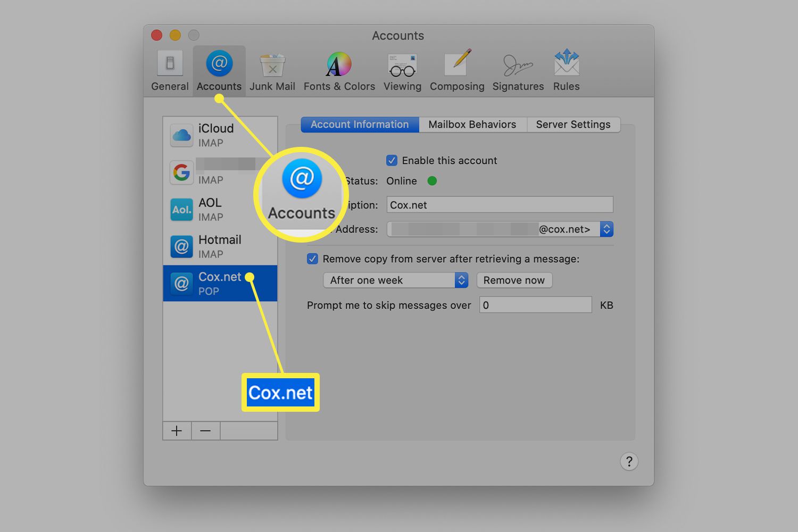798x532 pixels.
Task: Select the iCloud account icon
Action: coord(181,135)
